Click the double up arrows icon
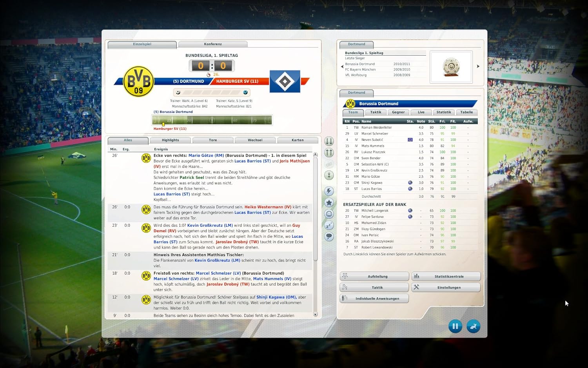The width and height of the screenshot is (588, 368). tap(329, 153)
